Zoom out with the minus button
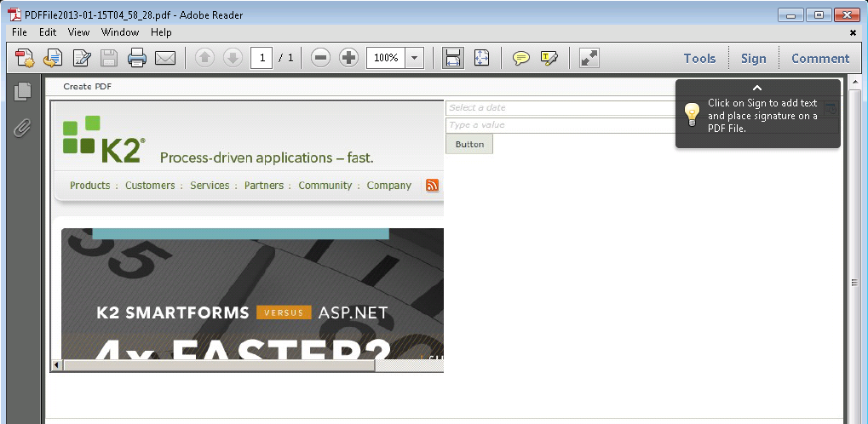This screenshot has width=868, height=424. point(320,58)
